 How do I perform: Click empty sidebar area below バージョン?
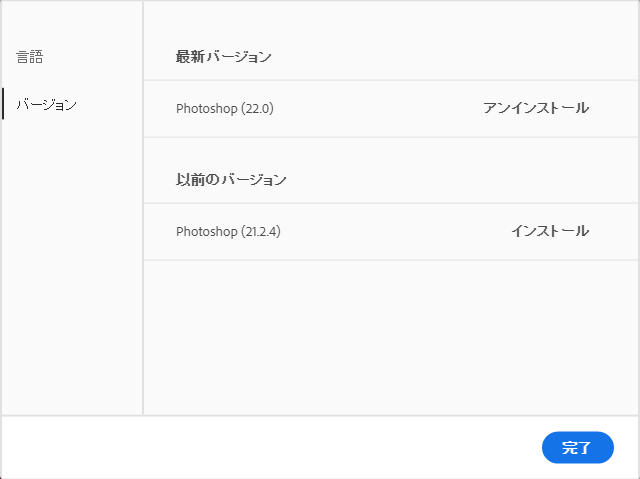tap(72, 267)
